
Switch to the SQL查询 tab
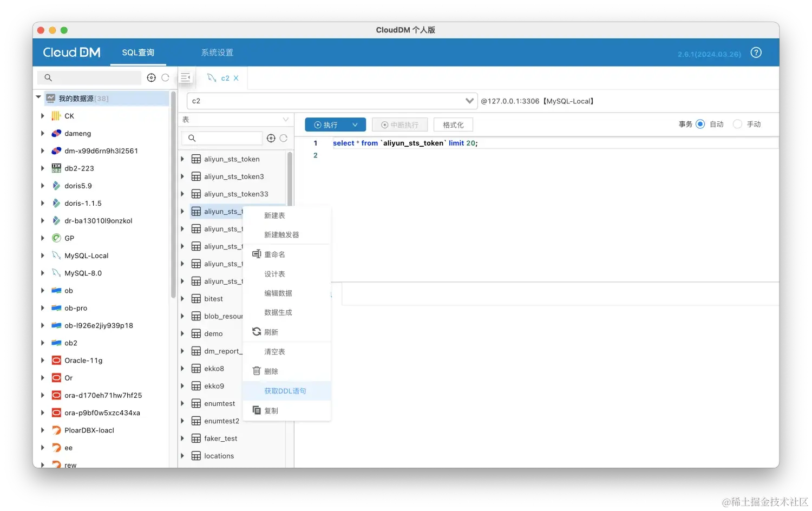coord(138,53)
